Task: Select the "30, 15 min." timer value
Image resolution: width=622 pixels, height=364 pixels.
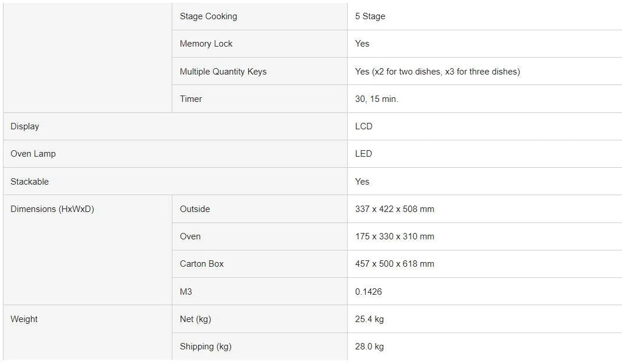Action: 377,99
